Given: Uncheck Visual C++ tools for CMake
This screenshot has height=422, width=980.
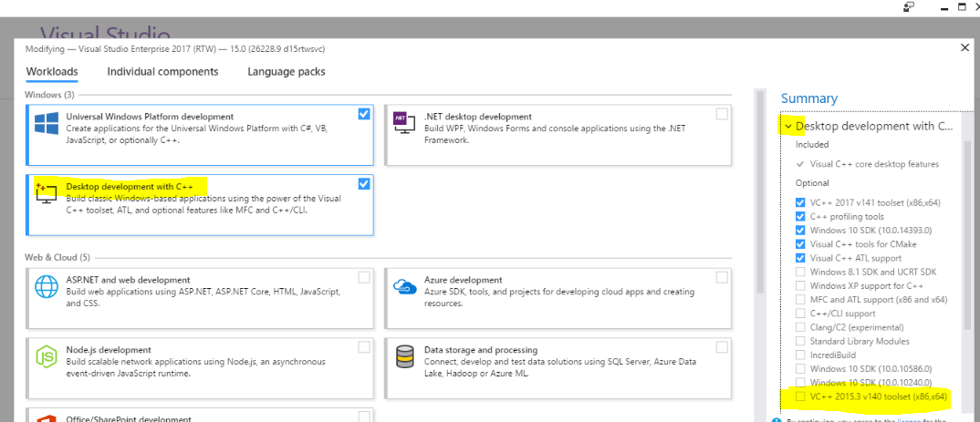Looking at the screenshot, I should 800,244.
